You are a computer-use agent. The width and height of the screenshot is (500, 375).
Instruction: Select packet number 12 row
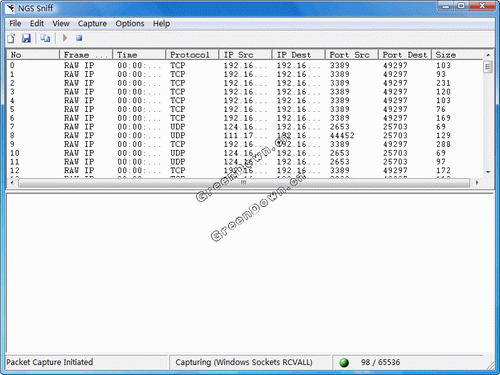[245, 170]
